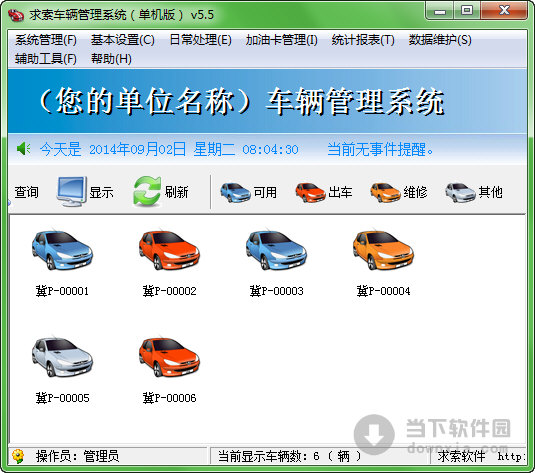Click the 求索软件 status bar link
This screenshot has width=535, height=473.
pos(461,456)
